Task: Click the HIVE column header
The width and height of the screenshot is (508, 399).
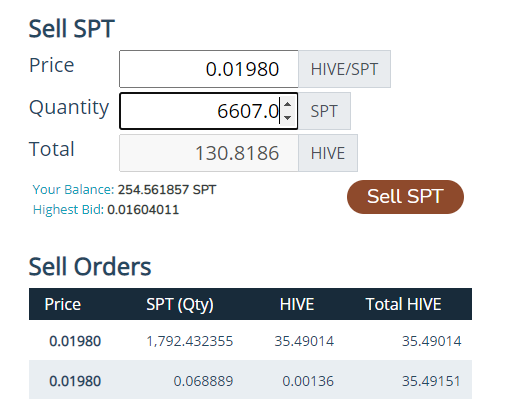Action: pyautogui.click(x=297, y=304)
